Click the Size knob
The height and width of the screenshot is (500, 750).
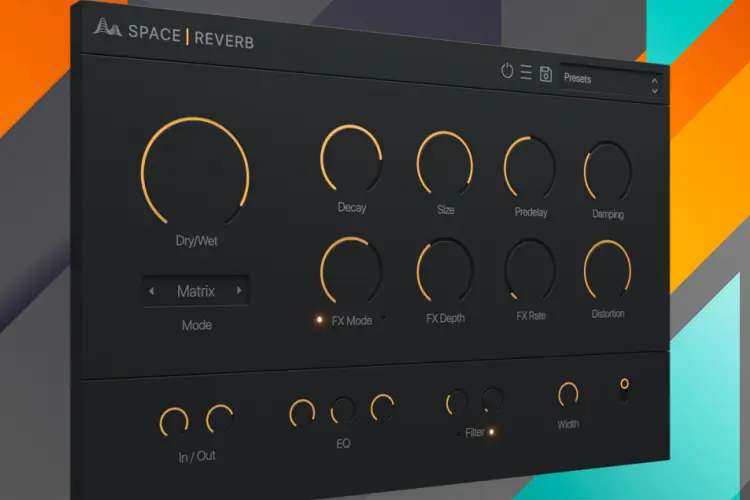(445, 163)
